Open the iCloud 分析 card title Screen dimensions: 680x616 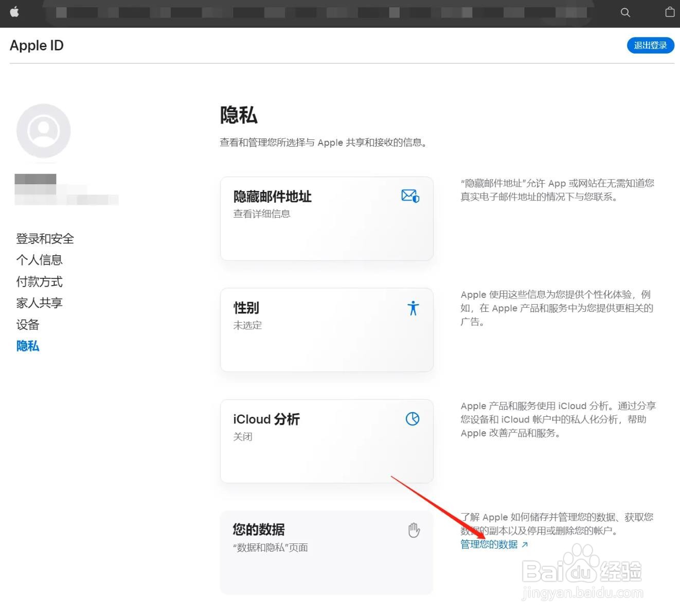(266, 419)
